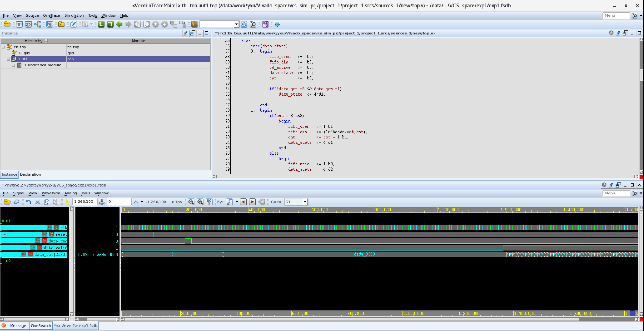The image size is (644, 331).
Task: Open the nWave Waveform menu
Action: click(x=51, y=193)
